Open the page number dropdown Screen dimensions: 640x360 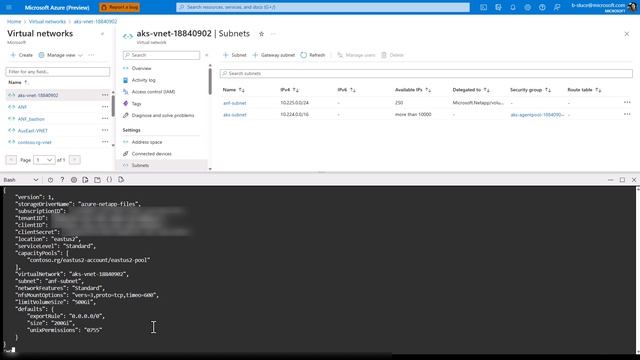tap(44, 160)
